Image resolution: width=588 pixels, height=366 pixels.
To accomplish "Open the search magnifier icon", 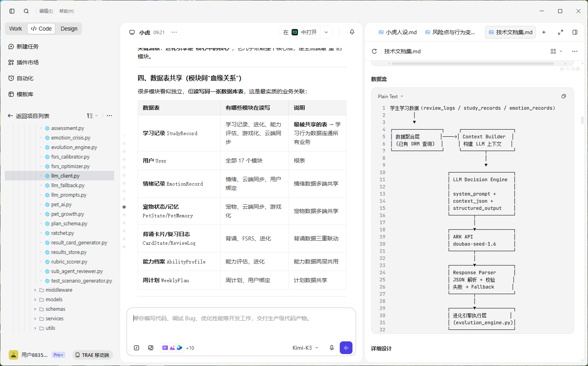I will coord(26,11).
